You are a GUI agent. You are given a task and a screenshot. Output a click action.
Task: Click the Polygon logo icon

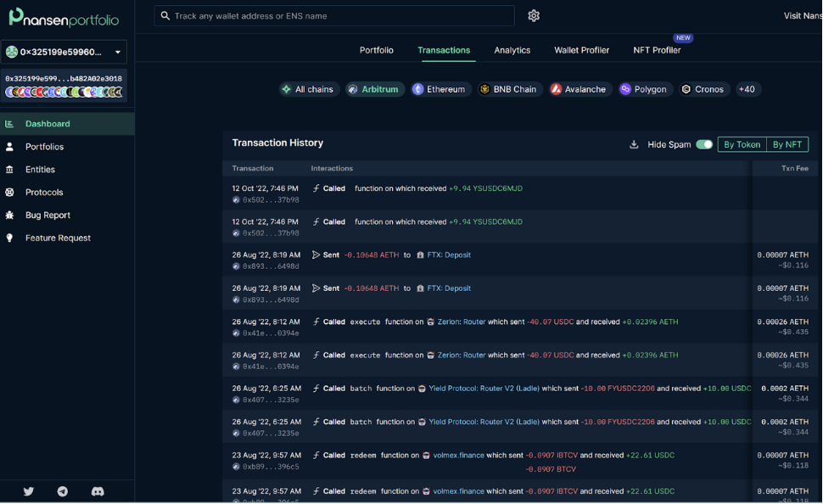(625, 89)
